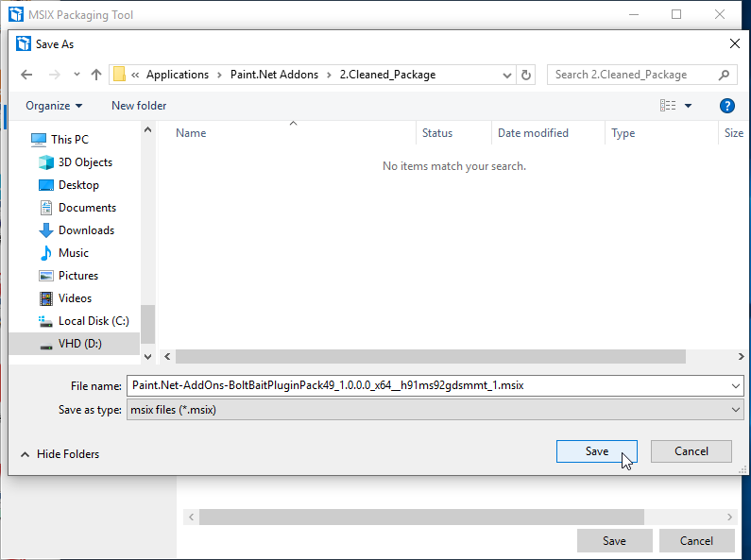
Task: Click the Back navigation arrow
Action: [x=26, y=75]
